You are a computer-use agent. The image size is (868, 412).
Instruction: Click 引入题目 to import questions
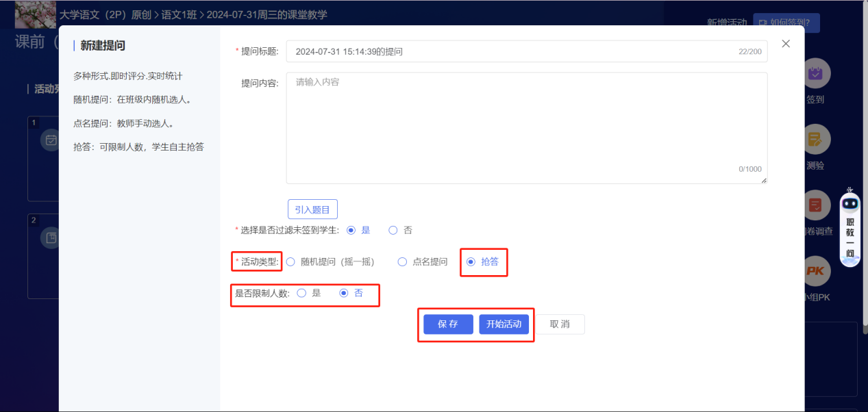point(312,209)
